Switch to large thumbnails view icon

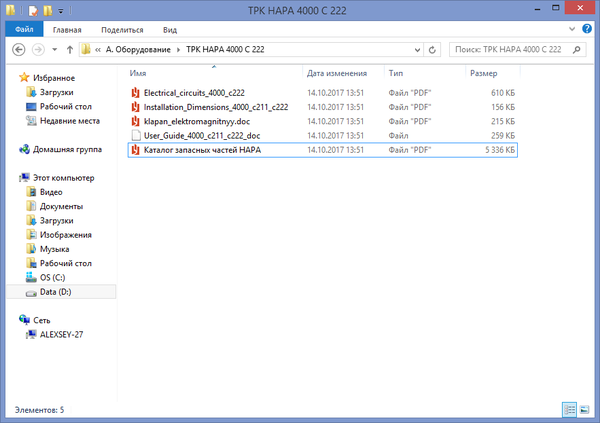click(x=584, y=410)
